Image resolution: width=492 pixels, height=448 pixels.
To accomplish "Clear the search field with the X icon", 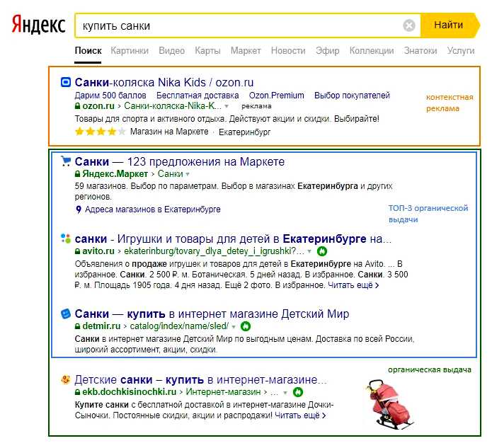I will coord(409,25).
